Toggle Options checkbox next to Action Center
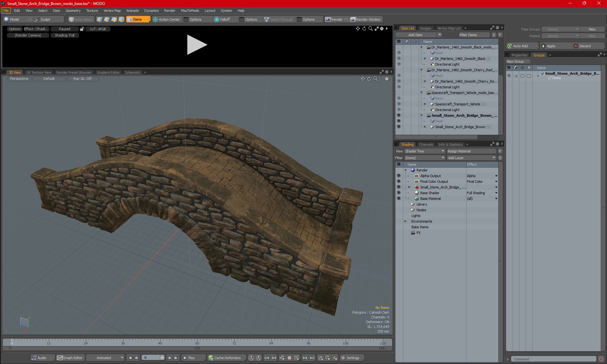 (186, 20)
